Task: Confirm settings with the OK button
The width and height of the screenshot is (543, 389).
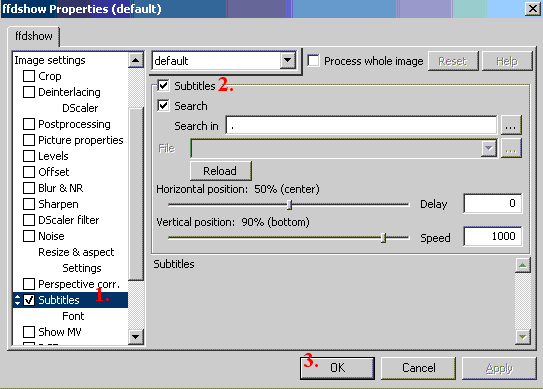Action: 337,368
